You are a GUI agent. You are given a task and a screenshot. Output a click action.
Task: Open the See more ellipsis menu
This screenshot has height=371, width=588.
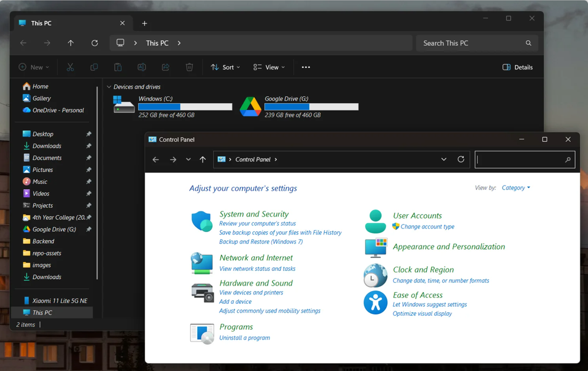tap(306, 67)
